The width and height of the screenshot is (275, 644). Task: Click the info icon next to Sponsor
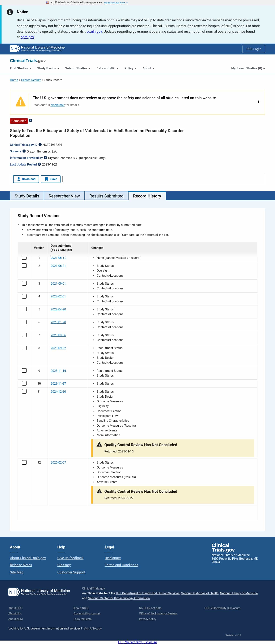(24, 151)
